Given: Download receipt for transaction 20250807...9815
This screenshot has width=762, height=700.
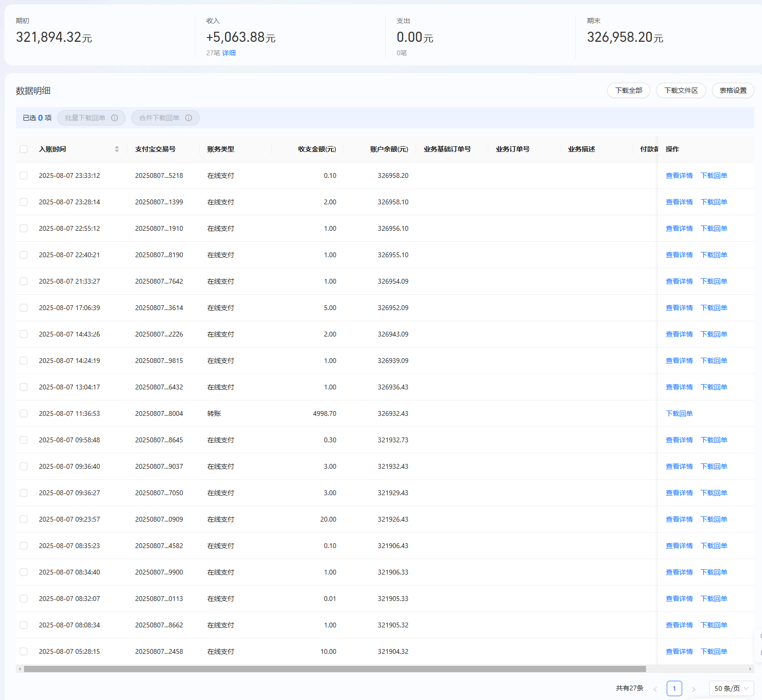Looking at the screenshot, I should pos(714,361).
